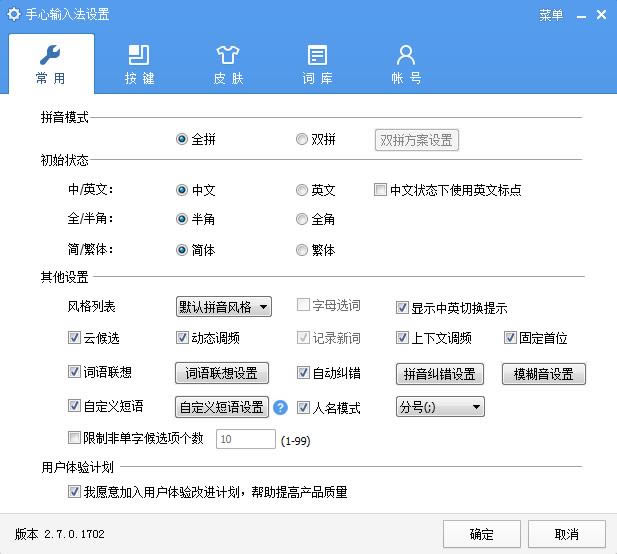The width and height of the screenshot is (617, 554).
Task: Click the gear icon in title bar
Action: [13, 14]
